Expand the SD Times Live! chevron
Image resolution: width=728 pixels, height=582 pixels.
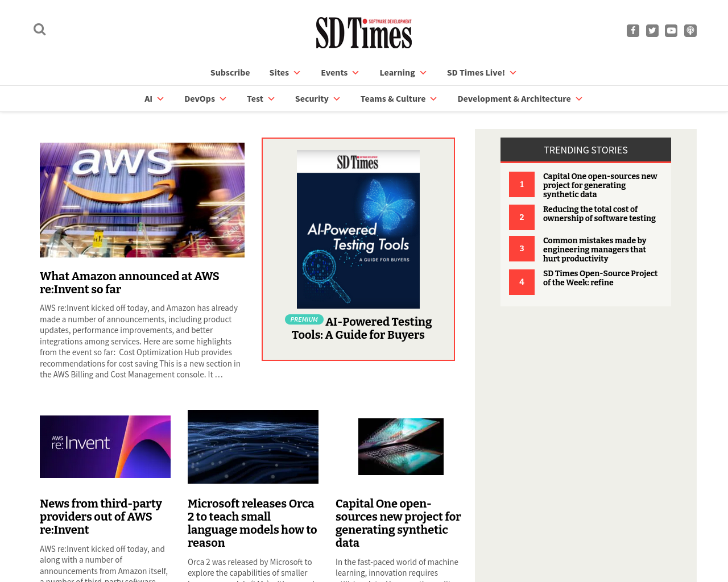513,73
